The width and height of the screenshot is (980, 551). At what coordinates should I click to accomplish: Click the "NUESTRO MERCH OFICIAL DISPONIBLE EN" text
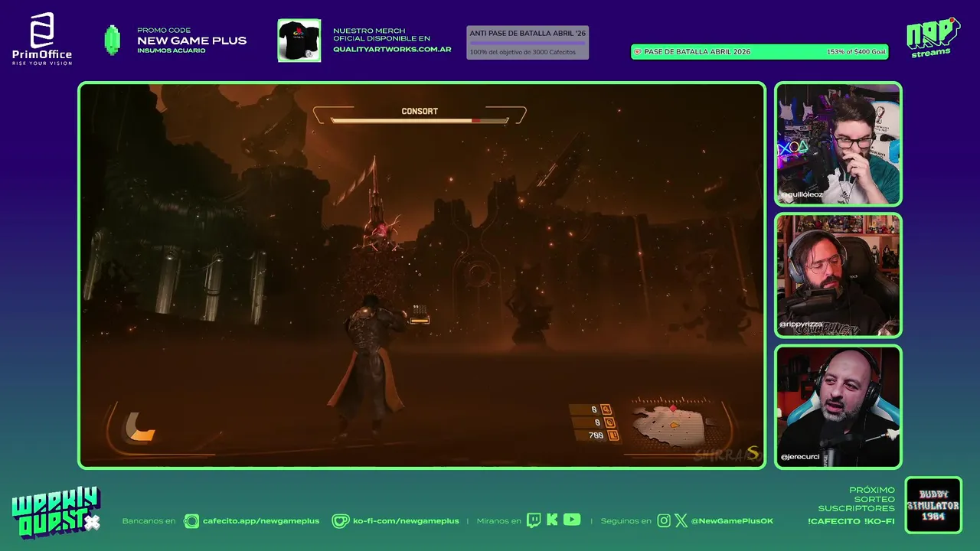coord(381,34)
